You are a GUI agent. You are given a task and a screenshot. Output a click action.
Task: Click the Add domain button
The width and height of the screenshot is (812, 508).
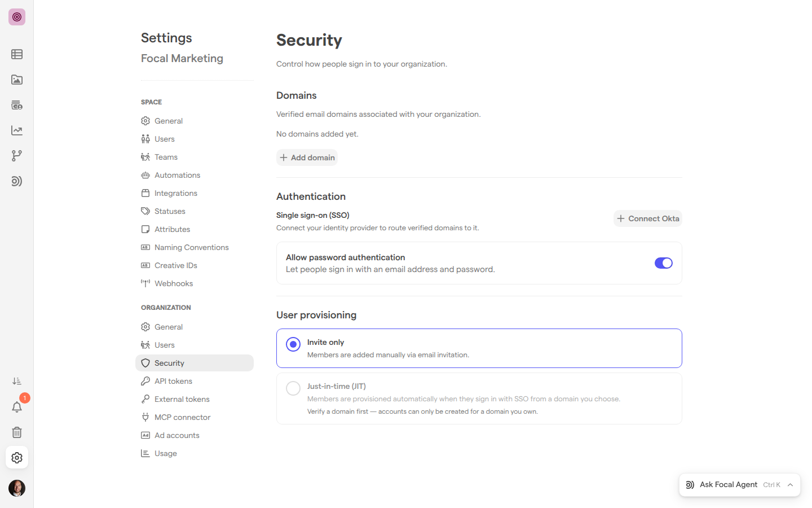coord(307,157)
